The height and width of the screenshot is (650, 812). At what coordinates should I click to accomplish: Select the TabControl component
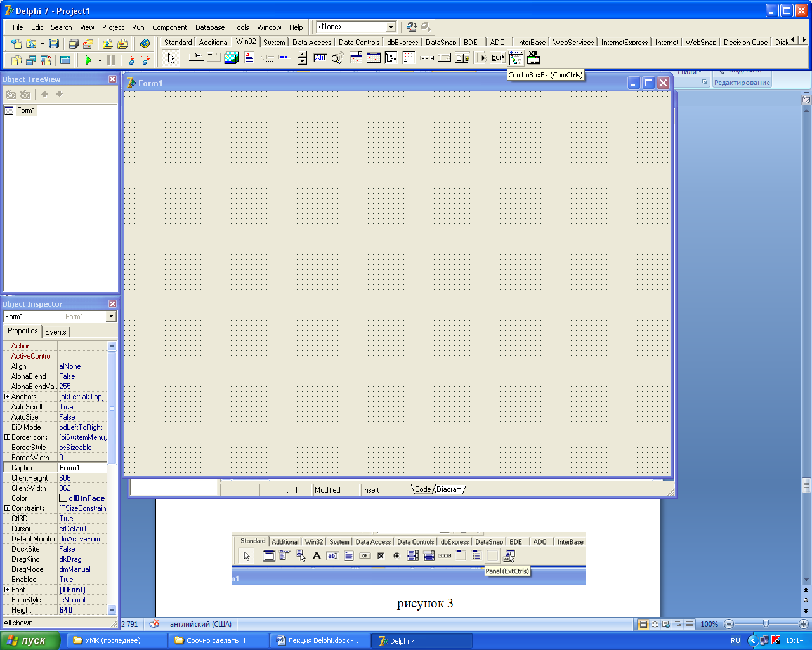point(196,58)
